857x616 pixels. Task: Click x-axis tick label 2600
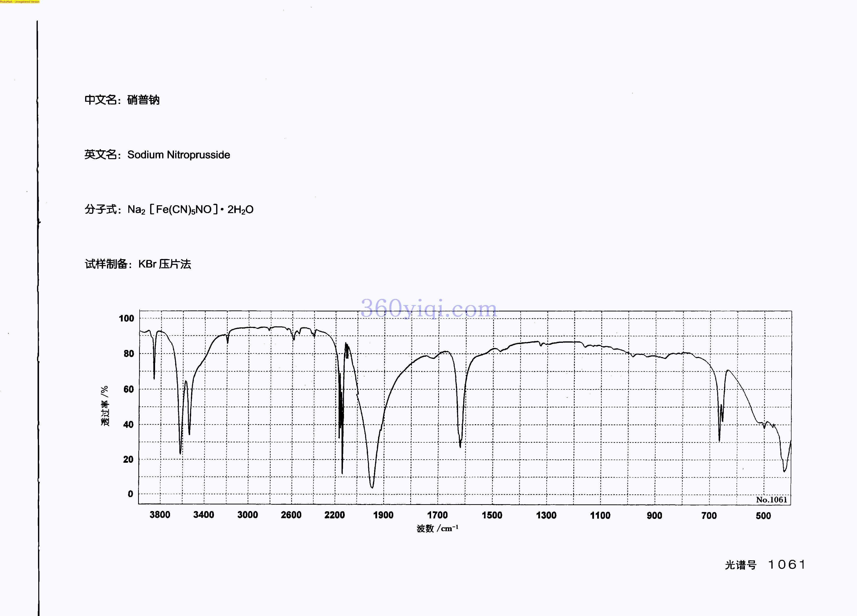[x=291, y=515]
